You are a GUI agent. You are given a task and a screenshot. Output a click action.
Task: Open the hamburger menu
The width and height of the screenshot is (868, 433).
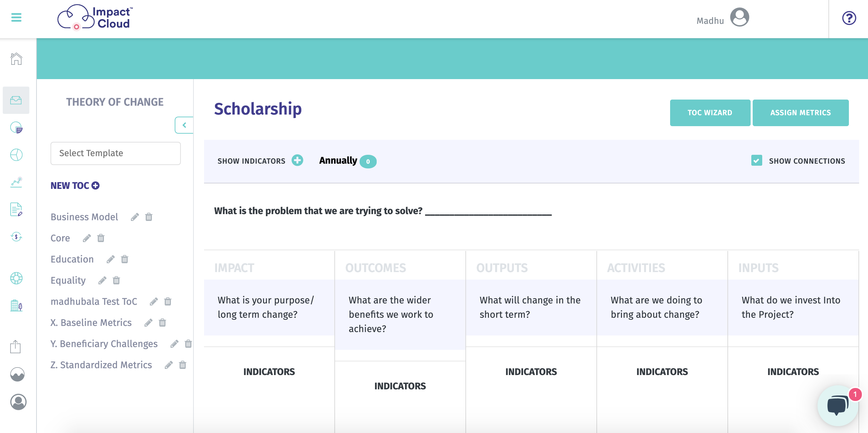(16, 17)
